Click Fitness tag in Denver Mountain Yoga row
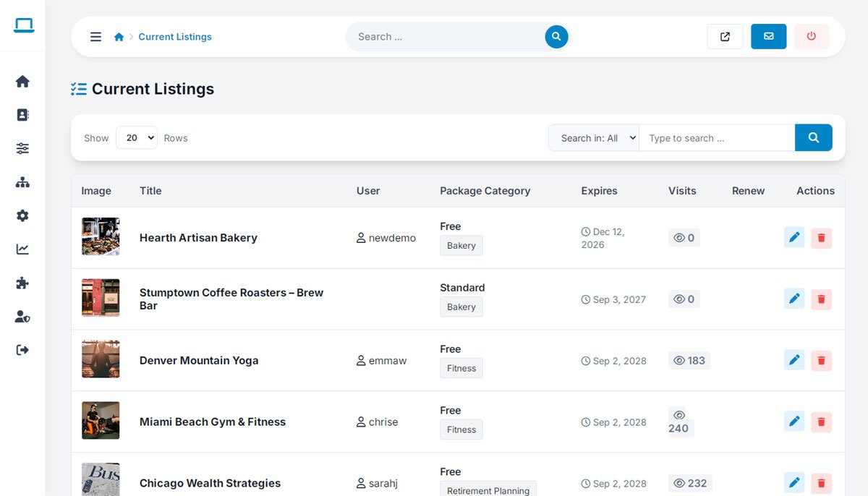Image resolution: width=868 pixels, height=496 pixels. [x=461, y=368]
